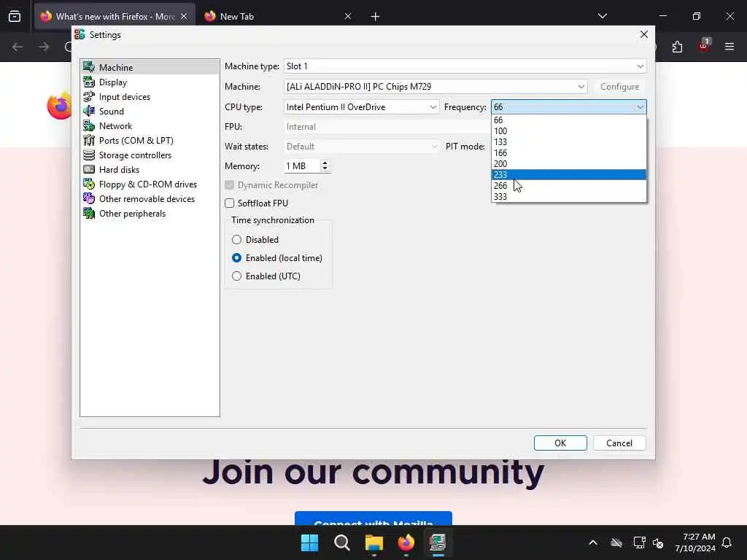Click the Settings window app icon
This screenshot has width=747, height=560.
point(80,35)
